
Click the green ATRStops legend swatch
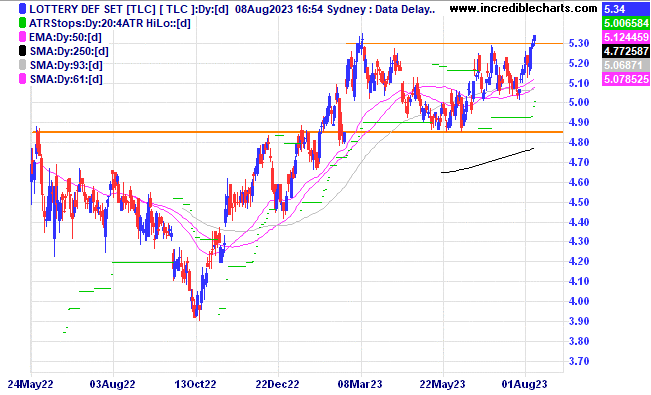pyautogui.click(x=22, y=23)
